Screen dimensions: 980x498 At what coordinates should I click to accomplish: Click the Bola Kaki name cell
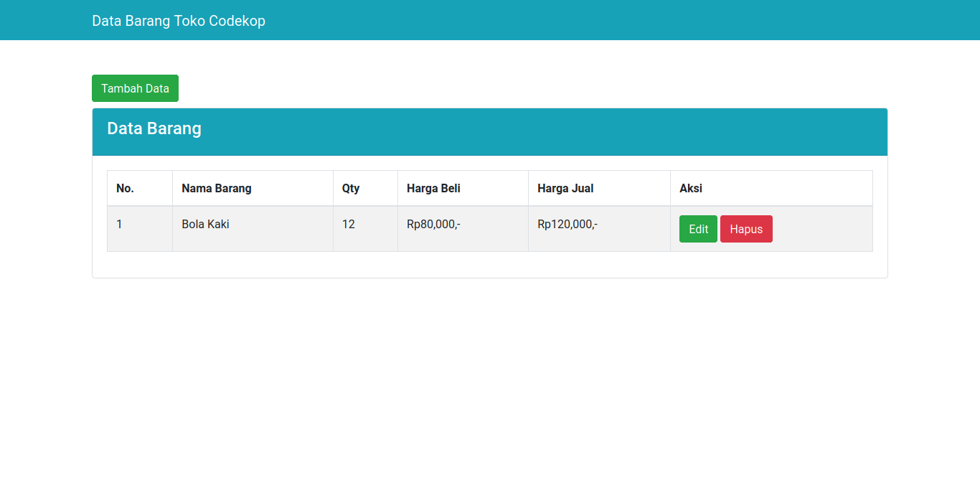(206, 225)
